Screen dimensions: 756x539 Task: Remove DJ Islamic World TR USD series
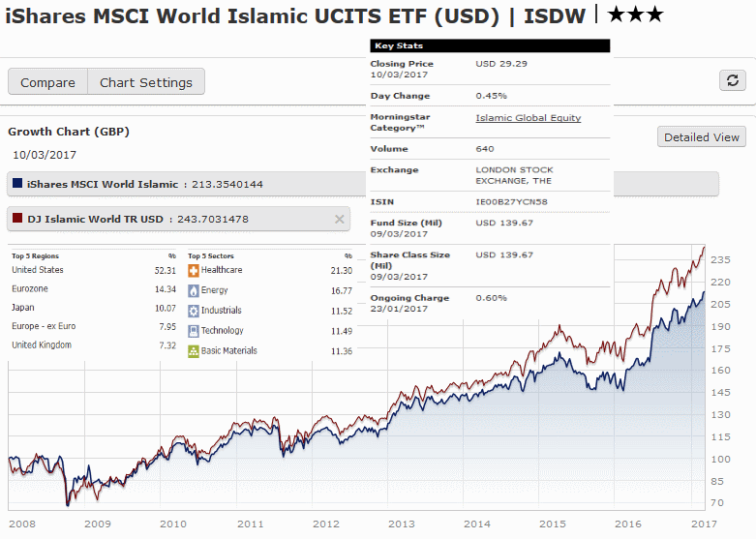[340, 220]
